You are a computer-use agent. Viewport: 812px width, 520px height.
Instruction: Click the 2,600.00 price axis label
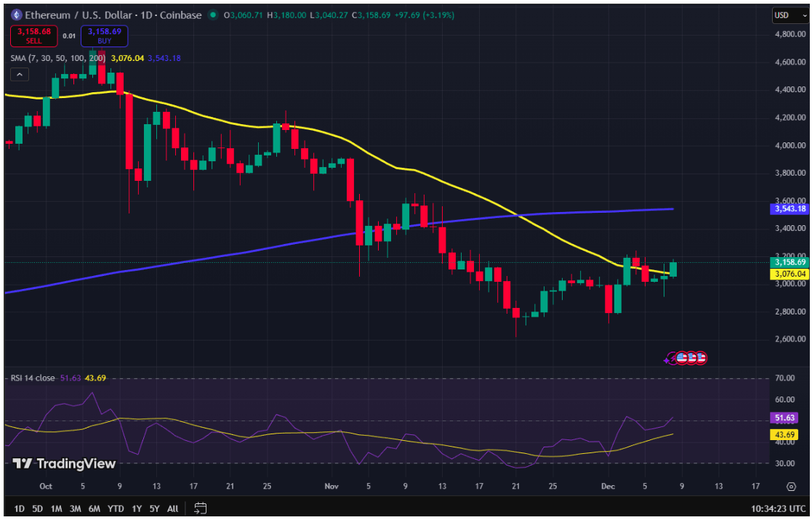click(789, 339)
